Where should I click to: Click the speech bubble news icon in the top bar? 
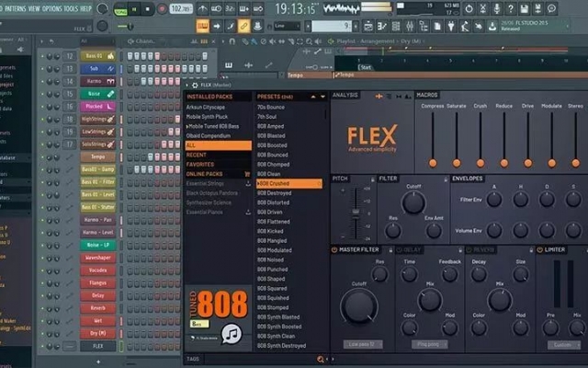pyautogui.click(x=551, y=8)
